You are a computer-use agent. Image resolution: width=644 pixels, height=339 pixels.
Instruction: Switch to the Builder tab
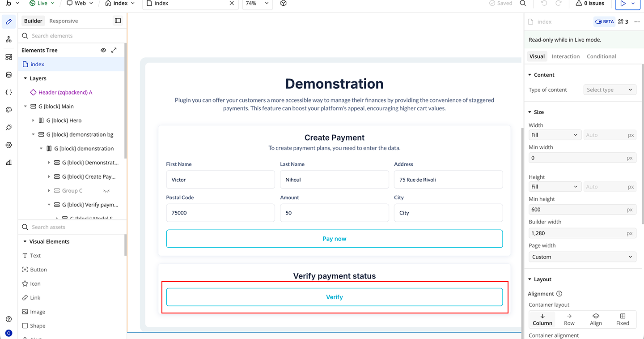tap(33, 21)
